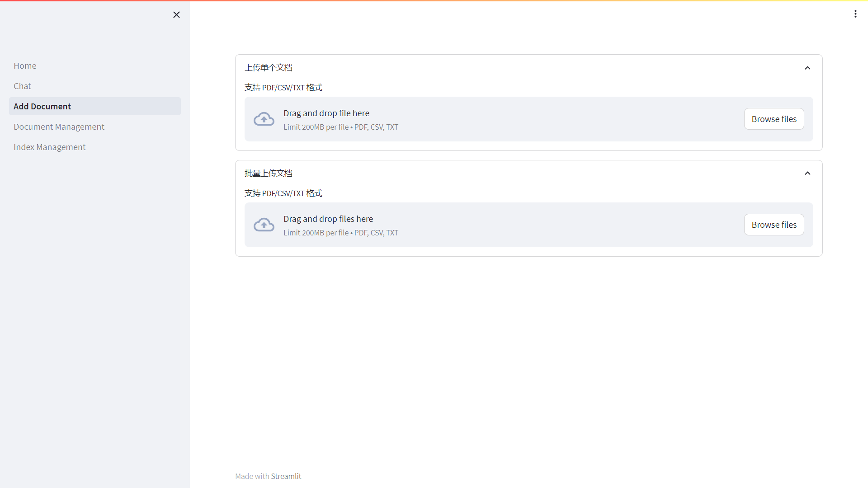Browse files for single document upload
868x488 pixels.
(x=774, y=119)
